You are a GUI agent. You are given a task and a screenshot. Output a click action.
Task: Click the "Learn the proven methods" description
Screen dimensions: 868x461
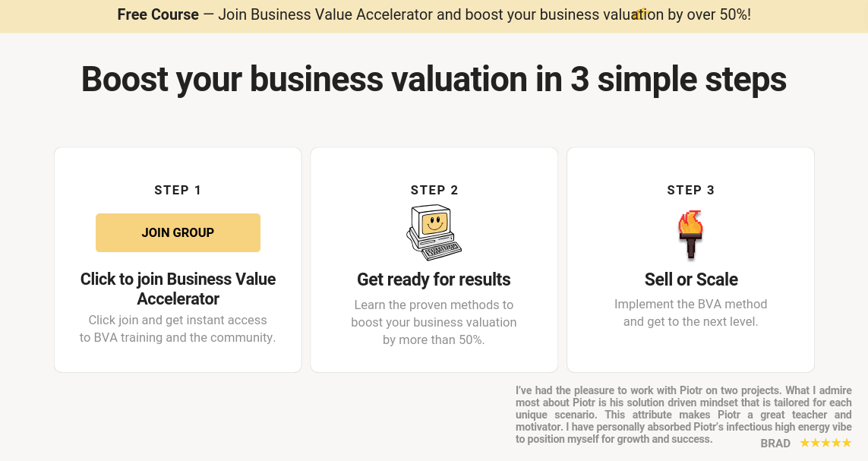(x=434, y=322)
